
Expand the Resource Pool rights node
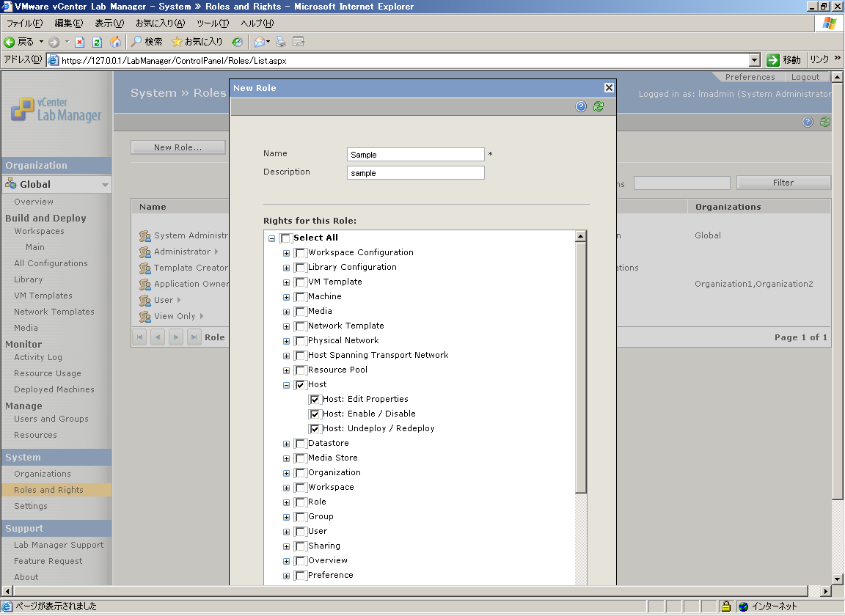(x=286, y=370)
